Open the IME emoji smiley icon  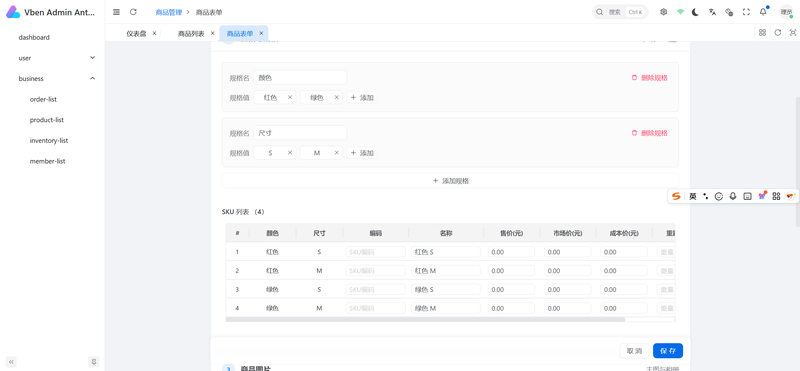(x=719, y=196)
